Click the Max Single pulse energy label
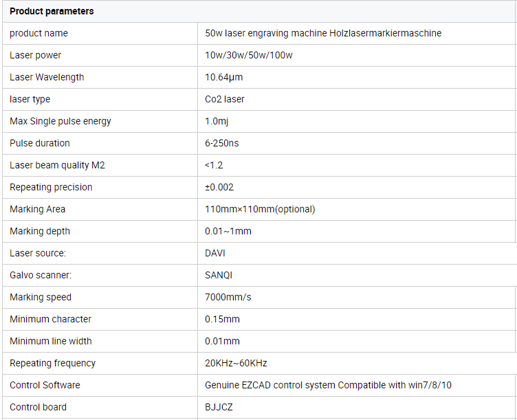This screenshot has width=517, height=420. click(x=60, y=121)
